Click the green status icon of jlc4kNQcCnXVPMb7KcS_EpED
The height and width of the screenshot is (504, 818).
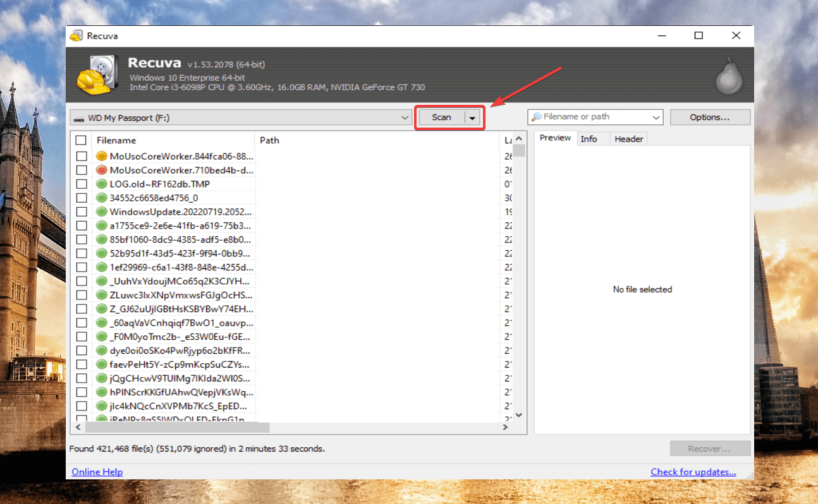point(101,406)
